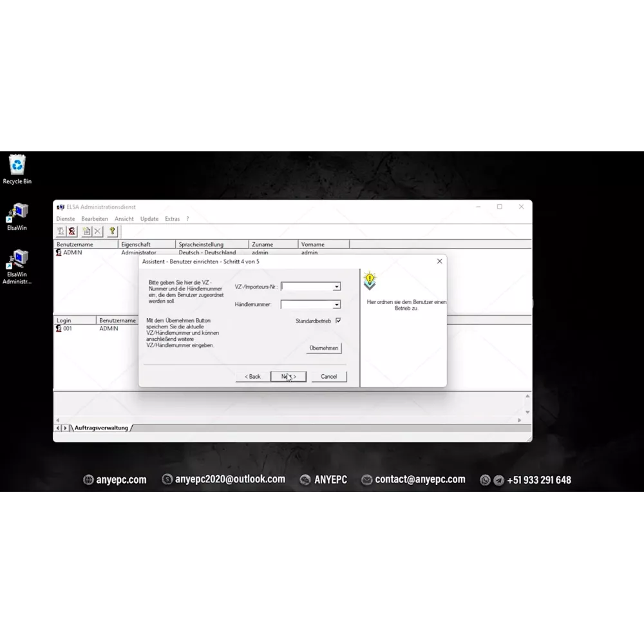Click the yellow question mark help icon
This screenshot has width=644, height=644.
click(113, 231)
